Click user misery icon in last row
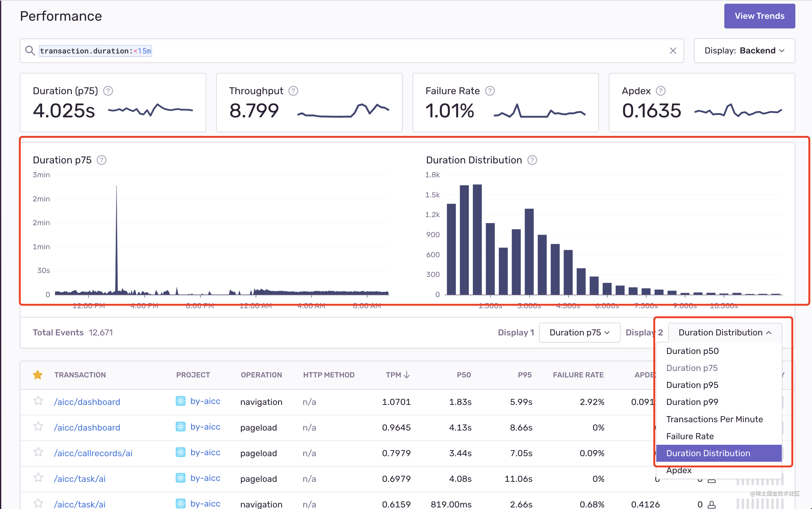The width and height of the screenshot is (812, 509). tap(711, 504)
